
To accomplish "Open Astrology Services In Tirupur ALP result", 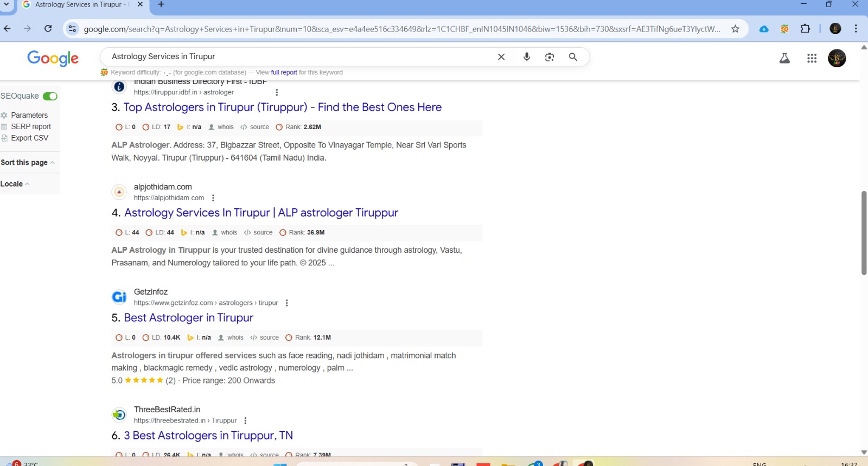I will click(x=261, y=213).
